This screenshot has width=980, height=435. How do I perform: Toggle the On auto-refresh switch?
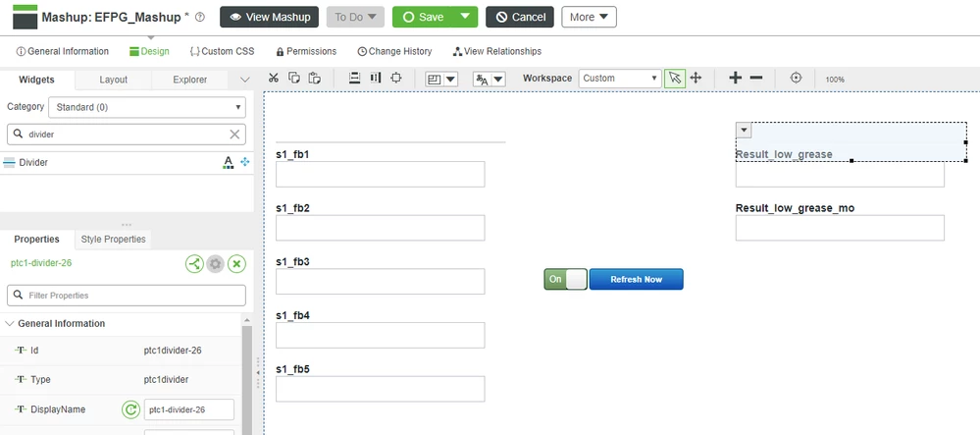point(566,279)
